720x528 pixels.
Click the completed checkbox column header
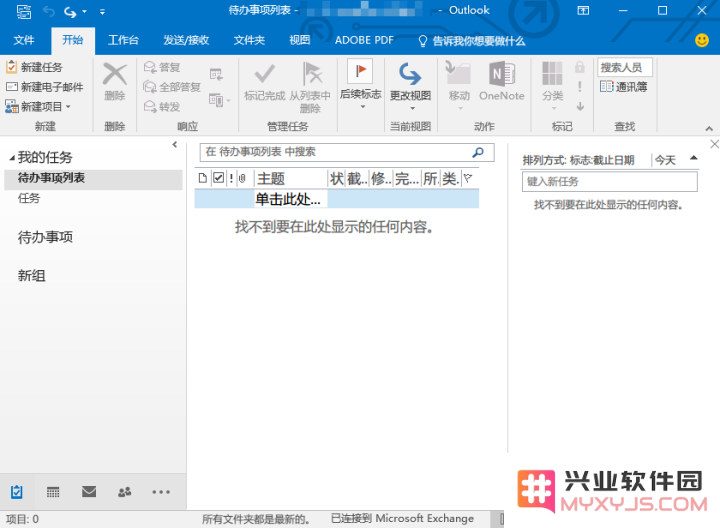tap(219, 178)
